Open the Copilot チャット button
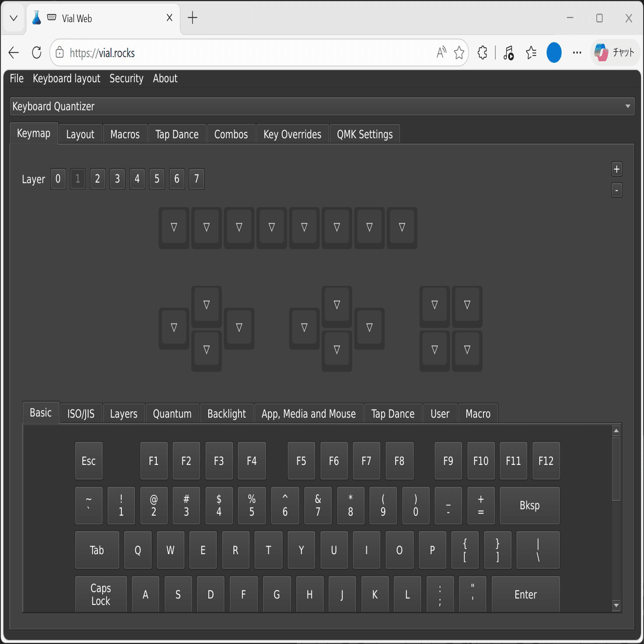Viewport: 644px width, 644px height. 614,52
